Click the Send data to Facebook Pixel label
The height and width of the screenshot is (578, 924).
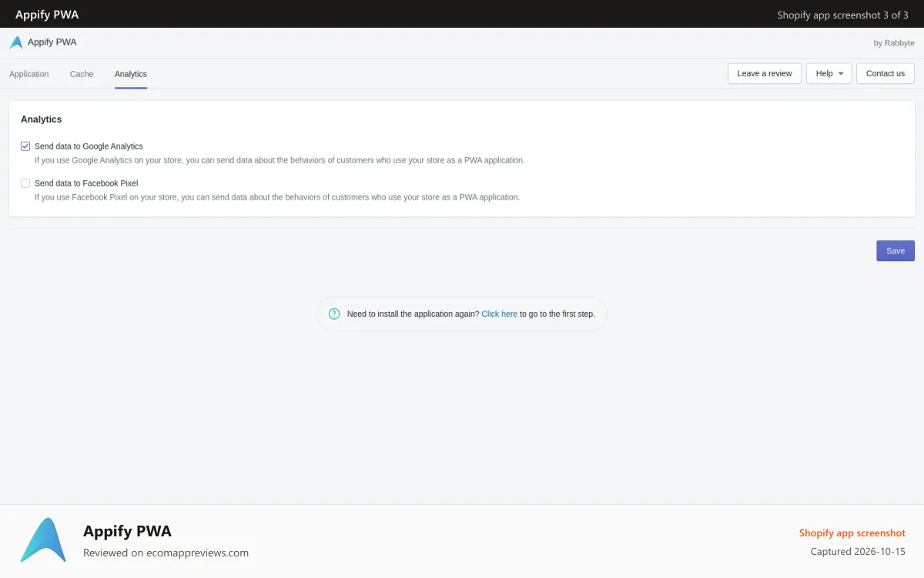click(86, 183)
